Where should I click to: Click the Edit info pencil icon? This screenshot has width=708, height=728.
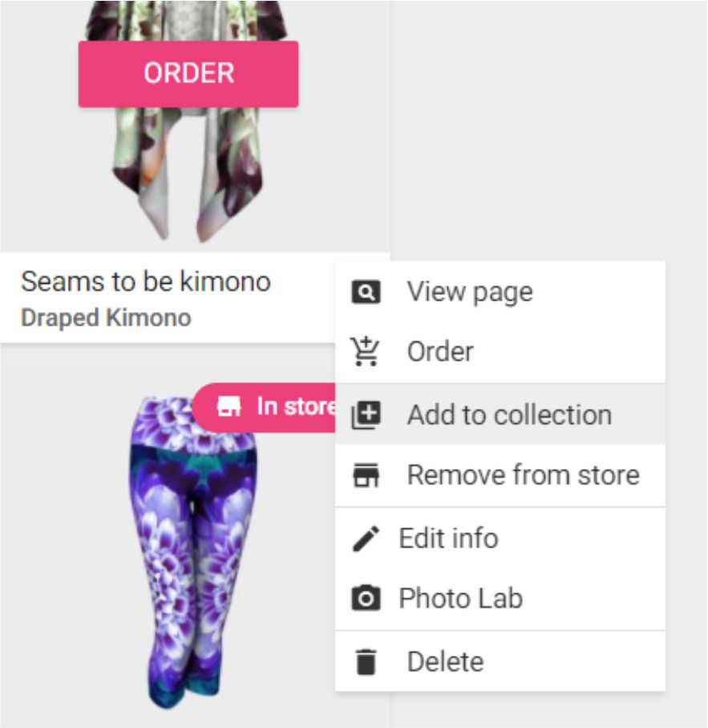point(366,539)
